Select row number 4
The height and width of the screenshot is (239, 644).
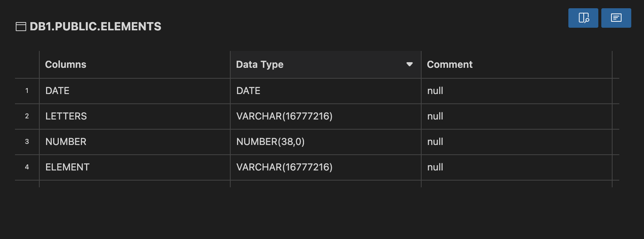point(27,167)
